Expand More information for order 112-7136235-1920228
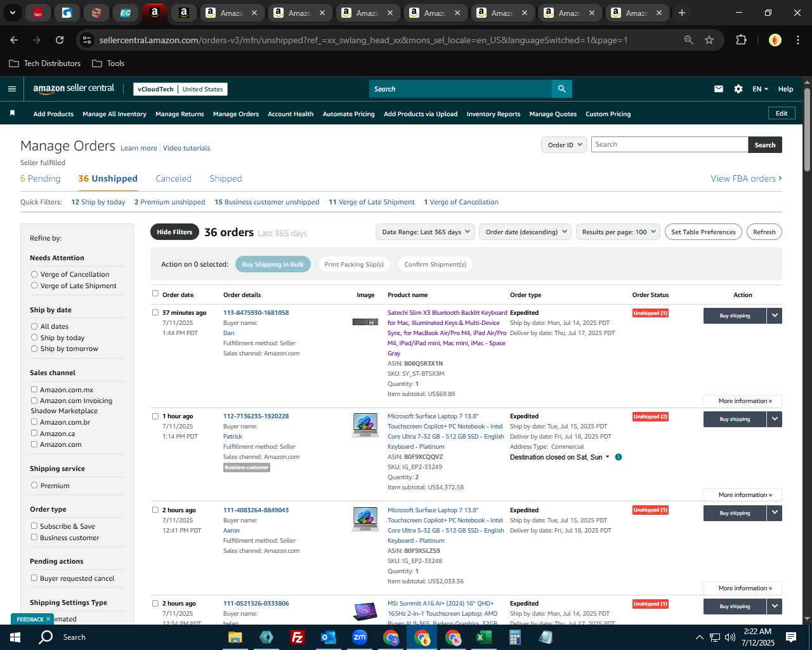 coord(743,495)
